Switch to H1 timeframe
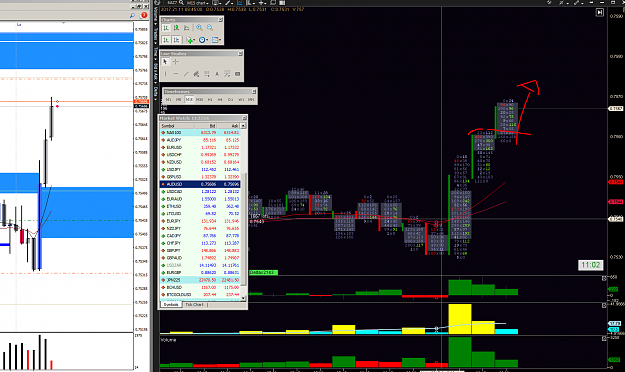The width and height of the screenshot is (625, 372). (x=210, y=99)
